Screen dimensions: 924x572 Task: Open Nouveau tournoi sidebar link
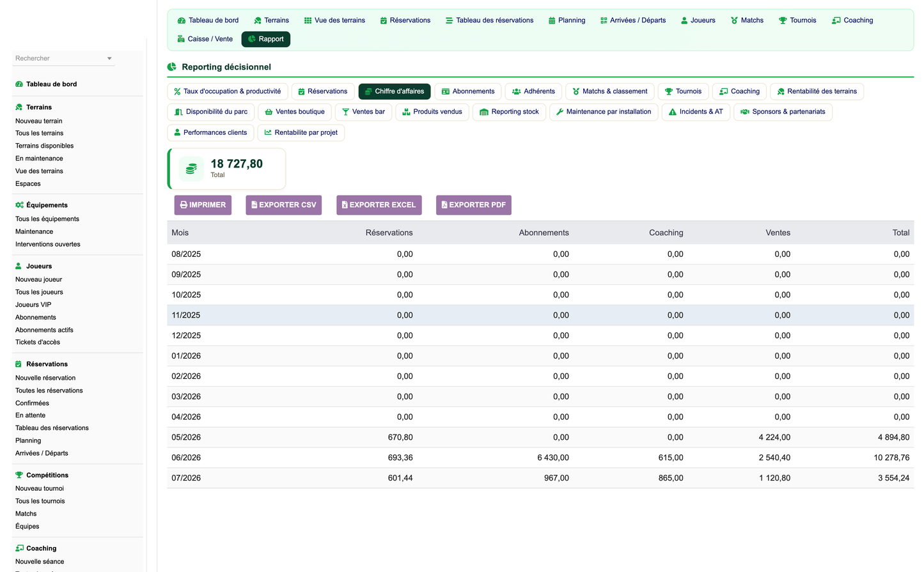pyautogui.click(x=39, y=489)
